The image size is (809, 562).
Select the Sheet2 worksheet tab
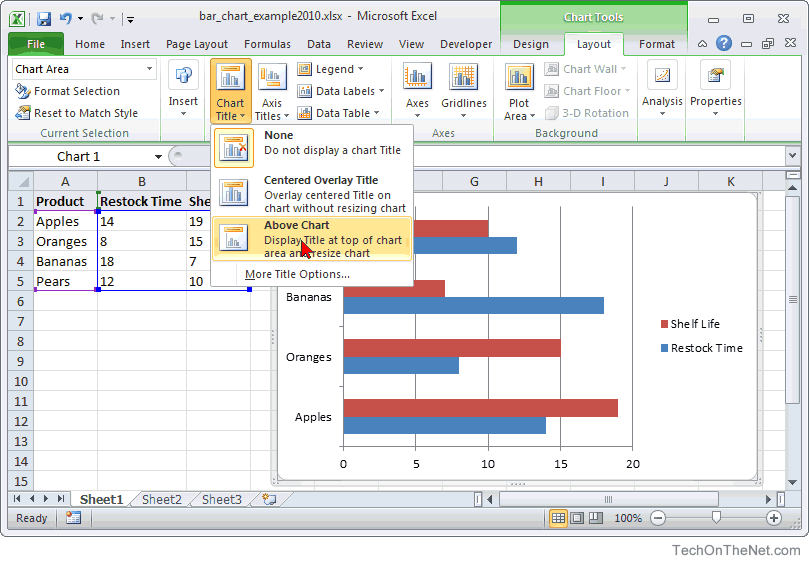(x=161, y=499)
